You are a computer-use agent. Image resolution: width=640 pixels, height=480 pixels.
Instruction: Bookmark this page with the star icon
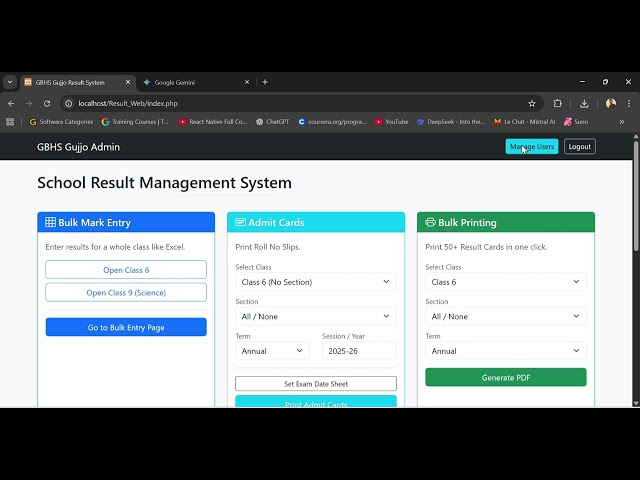pyautogui.click(x=532, y=104)
